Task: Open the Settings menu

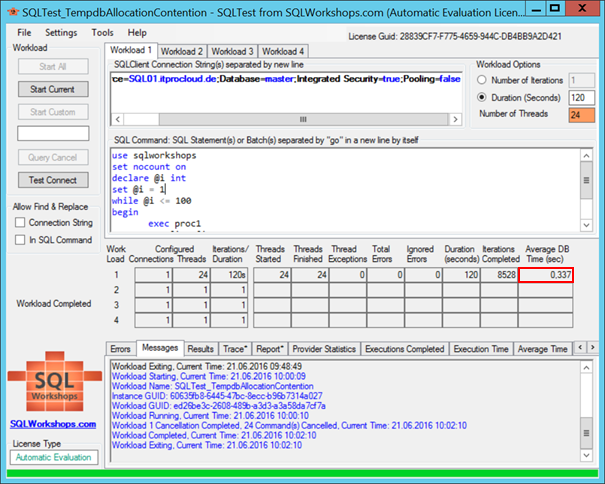Action: (x=61, y=33)
